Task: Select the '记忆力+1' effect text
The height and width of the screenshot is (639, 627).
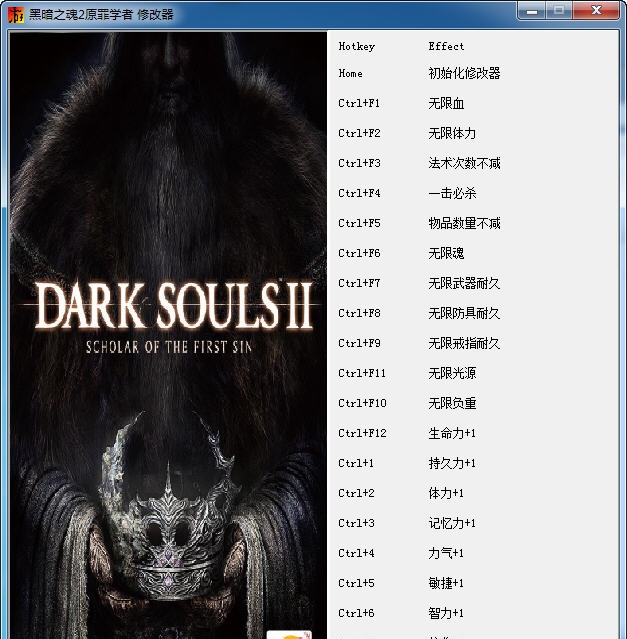Action: [452, 523]
